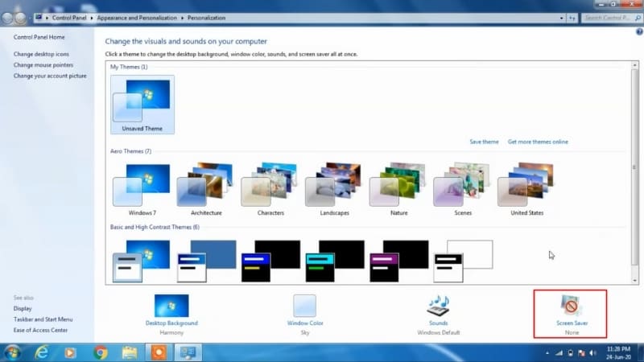Image resolution: width=644 pixels, height=362 pixels.
Task: Click the theme list scroll up arrow
Action: point(635,65)
